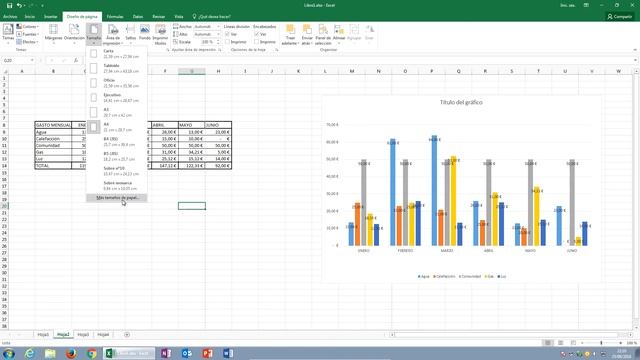
Task: Open PowerPoint from the taskbar
Action: (x=207, y=353)
